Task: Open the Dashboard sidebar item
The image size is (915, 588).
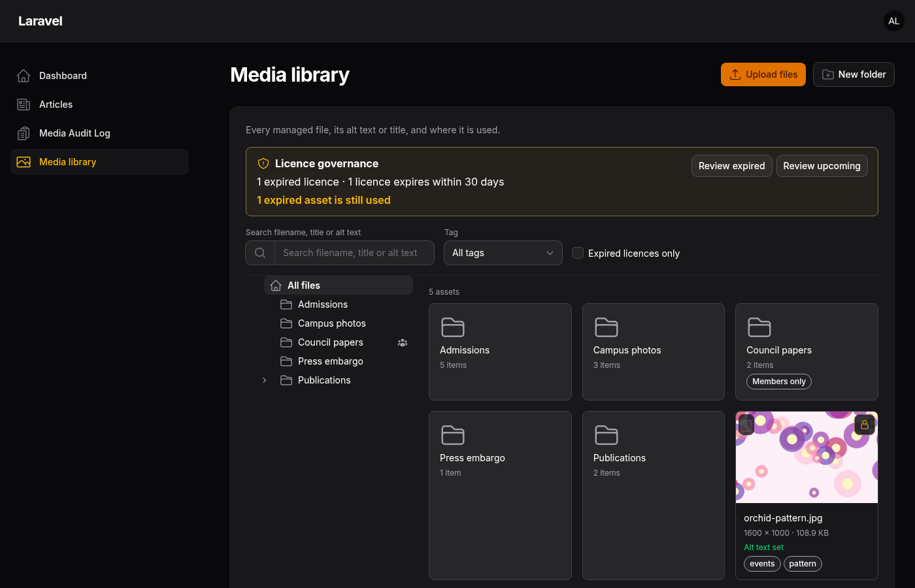Action: (x=99, y=76)
